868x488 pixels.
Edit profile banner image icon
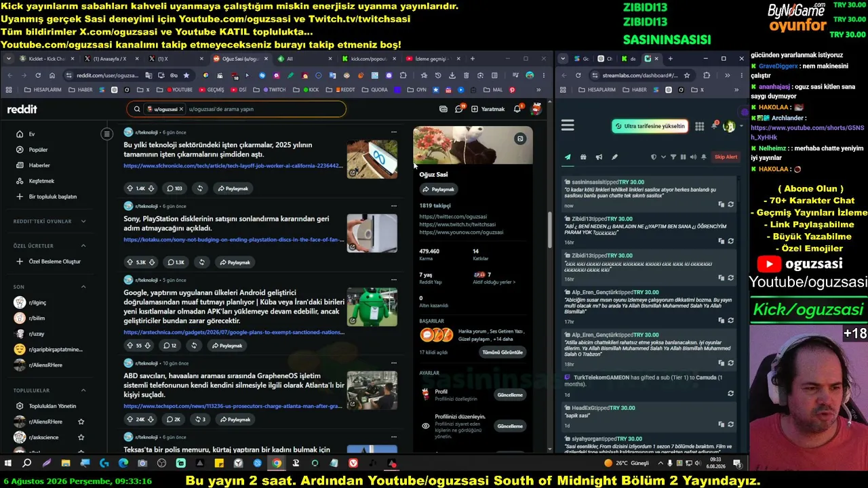[x=520, y=139]
